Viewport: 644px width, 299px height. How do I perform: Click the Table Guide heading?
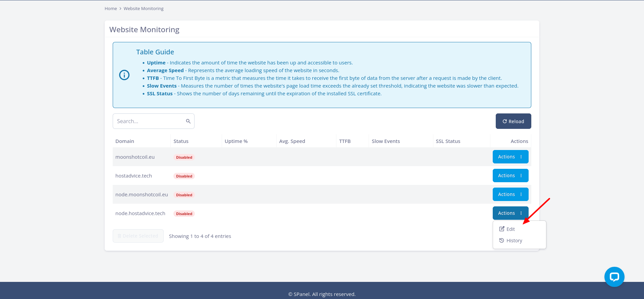155,52
